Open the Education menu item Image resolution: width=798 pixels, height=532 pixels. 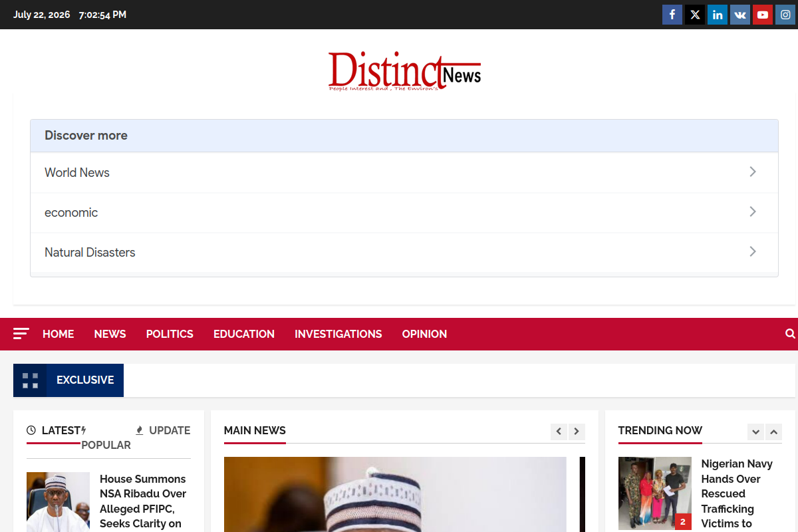244,334
